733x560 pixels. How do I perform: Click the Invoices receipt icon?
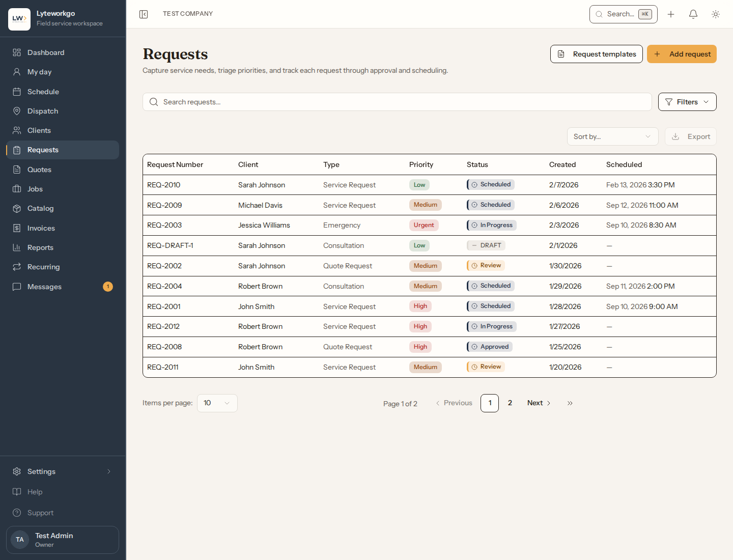coord(17,228)
